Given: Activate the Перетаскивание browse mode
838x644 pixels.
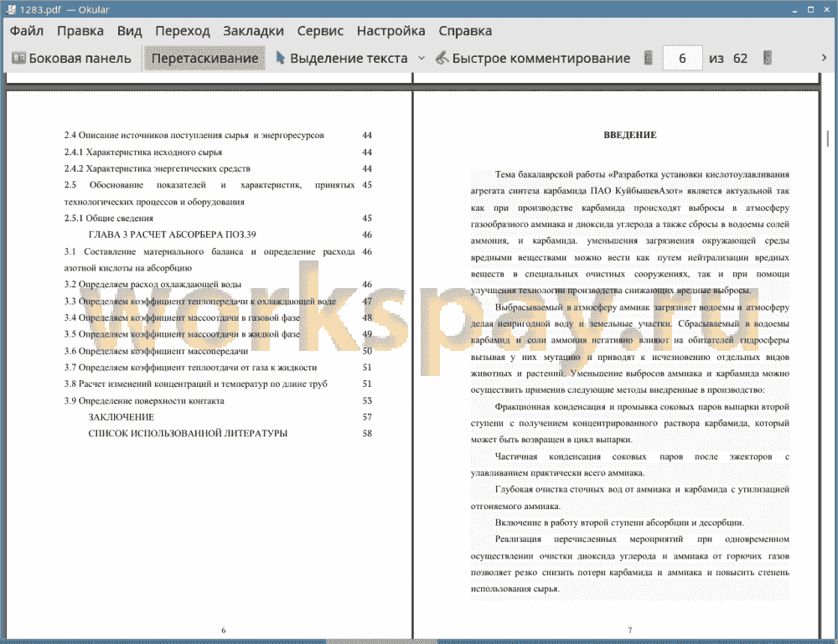Looking at the screenshot, I should (x=204, y=59).
